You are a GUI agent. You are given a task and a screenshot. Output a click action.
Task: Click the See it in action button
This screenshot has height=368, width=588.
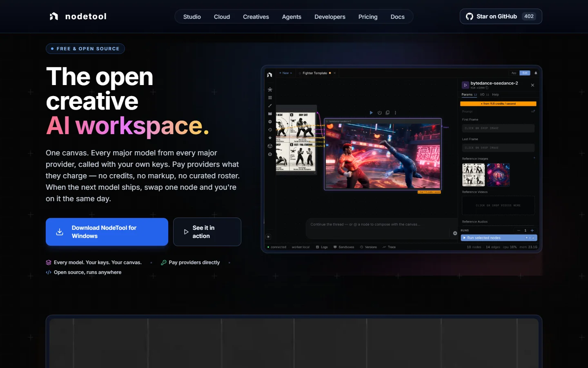207,232
